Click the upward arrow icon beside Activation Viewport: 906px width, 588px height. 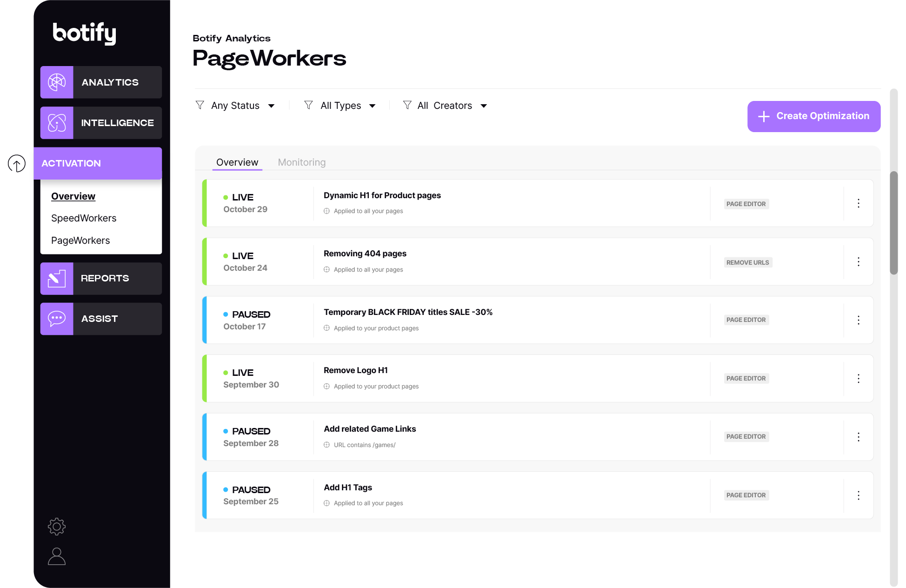17,164
